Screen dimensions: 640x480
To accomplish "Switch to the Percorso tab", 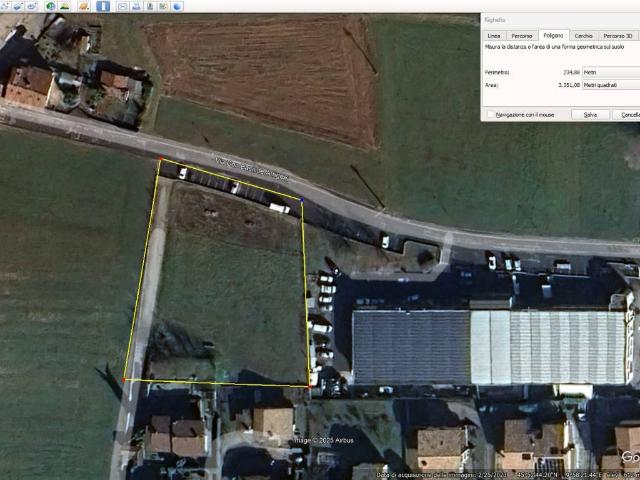I will click(522, 35).
